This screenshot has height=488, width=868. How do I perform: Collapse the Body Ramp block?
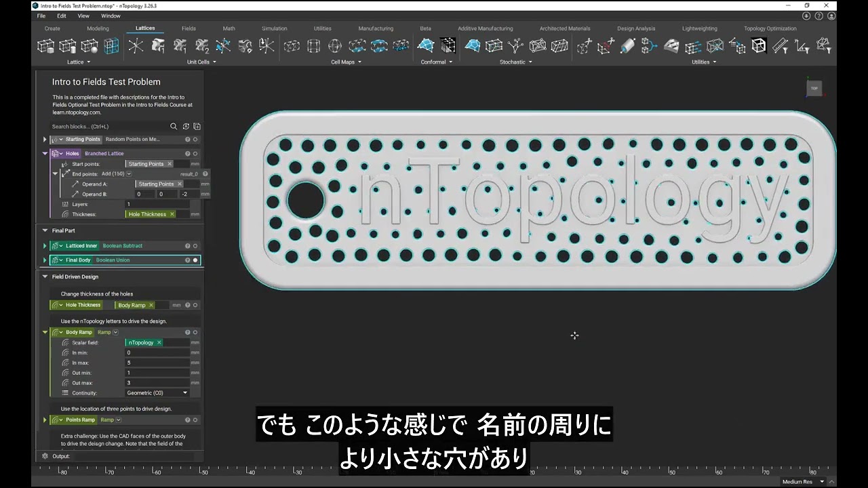point(45,333)
